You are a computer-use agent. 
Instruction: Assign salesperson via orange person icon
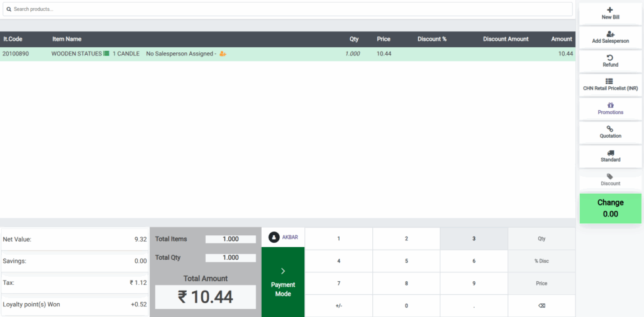coord(223,54)
